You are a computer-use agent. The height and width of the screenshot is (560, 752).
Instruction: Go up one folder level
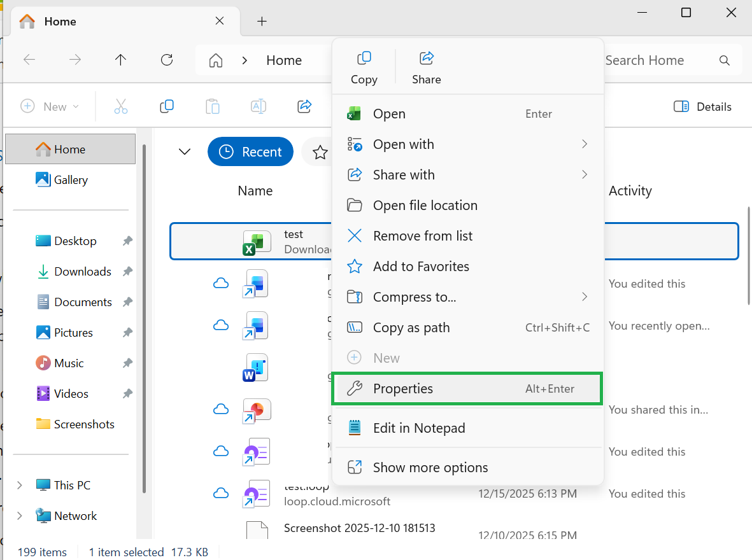tap(120, 60)
